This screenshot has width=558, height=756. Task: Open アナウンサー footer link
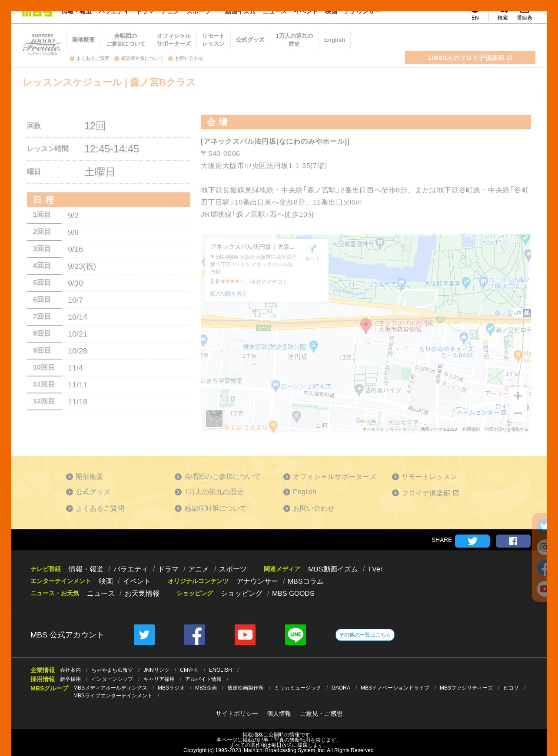(x=257, y=581)
